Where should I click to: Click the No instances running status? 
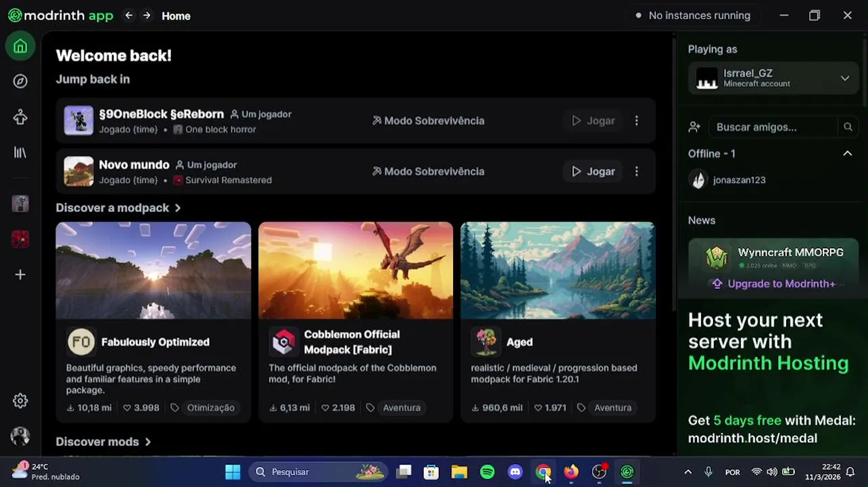[693, 16]
